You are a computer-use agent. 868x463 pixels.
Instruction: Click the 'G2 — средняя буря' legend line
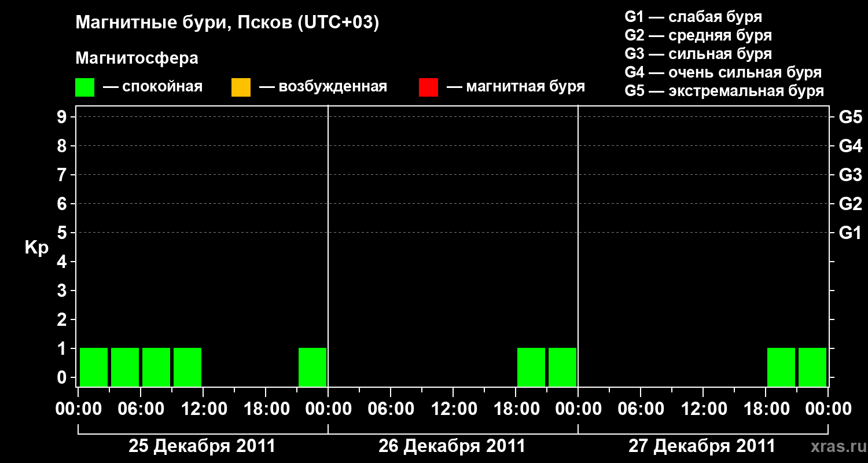coord(698,35)
